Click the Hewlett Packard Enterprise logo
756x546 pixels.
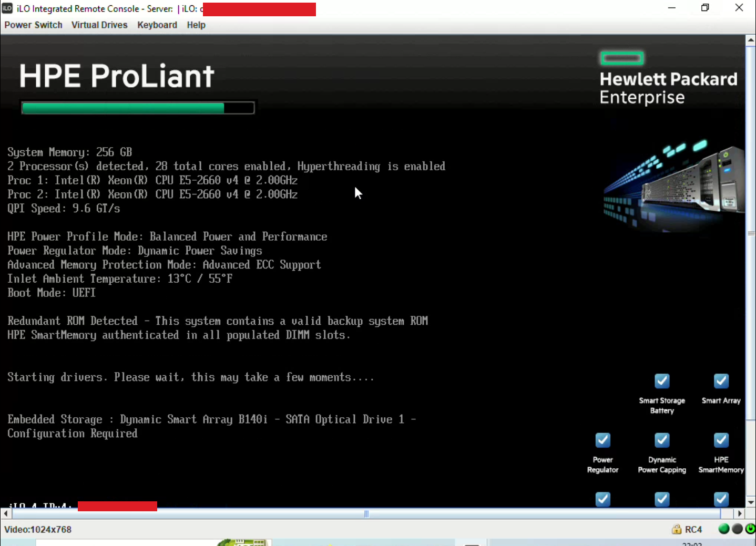tap(668, 78)
